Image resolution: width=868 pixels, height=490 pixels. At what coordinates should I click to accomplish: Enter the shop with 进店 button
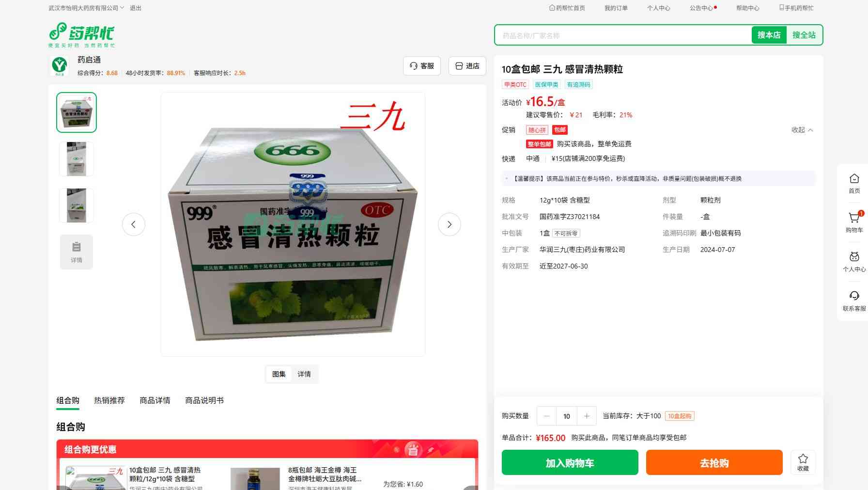click(467, 66)
